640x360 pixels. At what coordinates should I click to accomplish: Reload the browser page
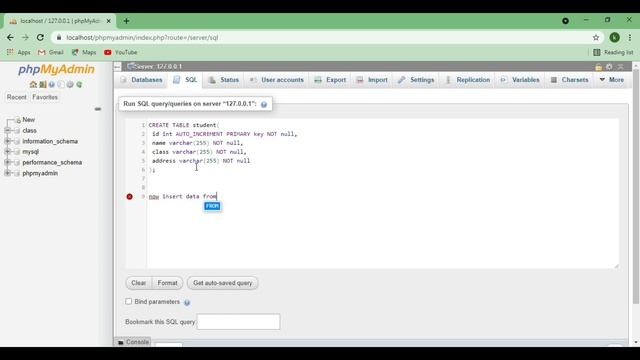pos(40,38)
